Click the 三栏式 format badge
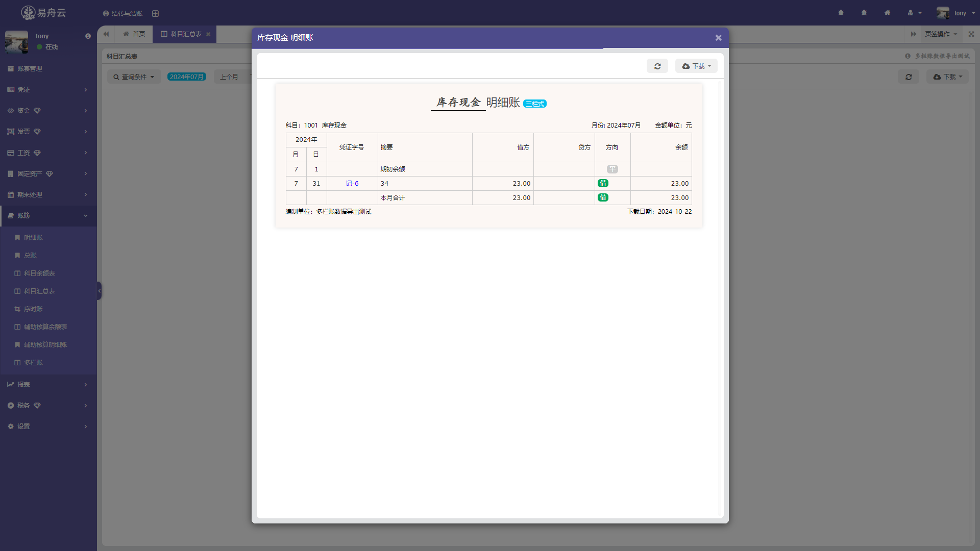The height and width of the screenshot is (551, 980). [x=535, y=104]
